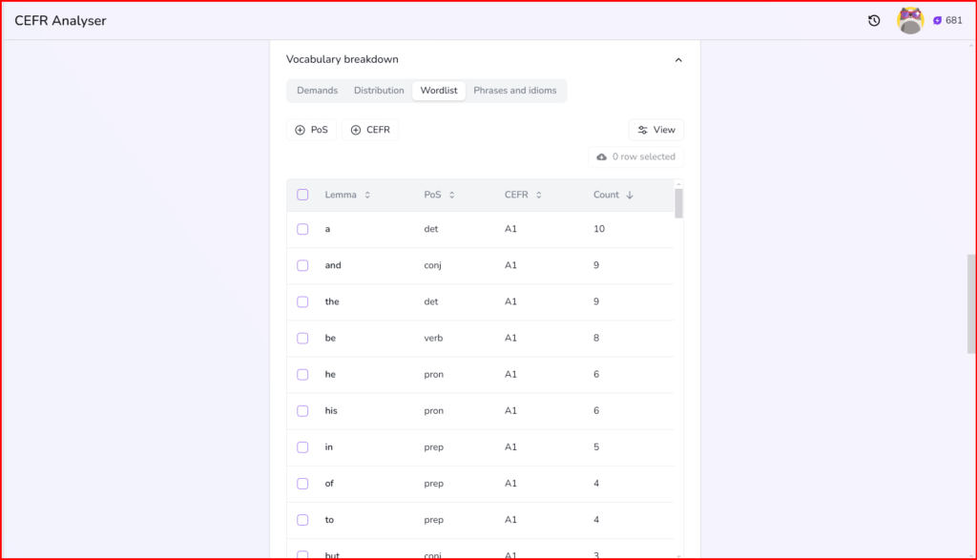Click the purple credits coin icon
Viewport: 977px width, 560px height.
(x=937, y=21)
